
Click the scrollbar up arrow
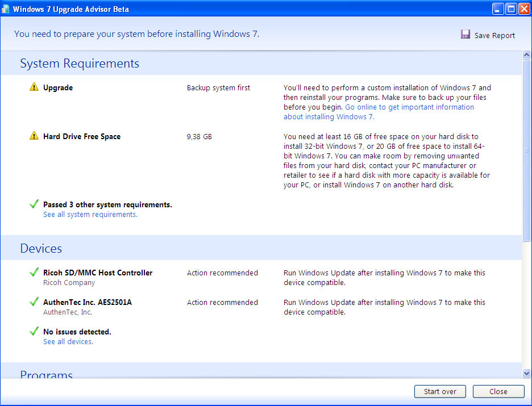[x=526, y=55]
